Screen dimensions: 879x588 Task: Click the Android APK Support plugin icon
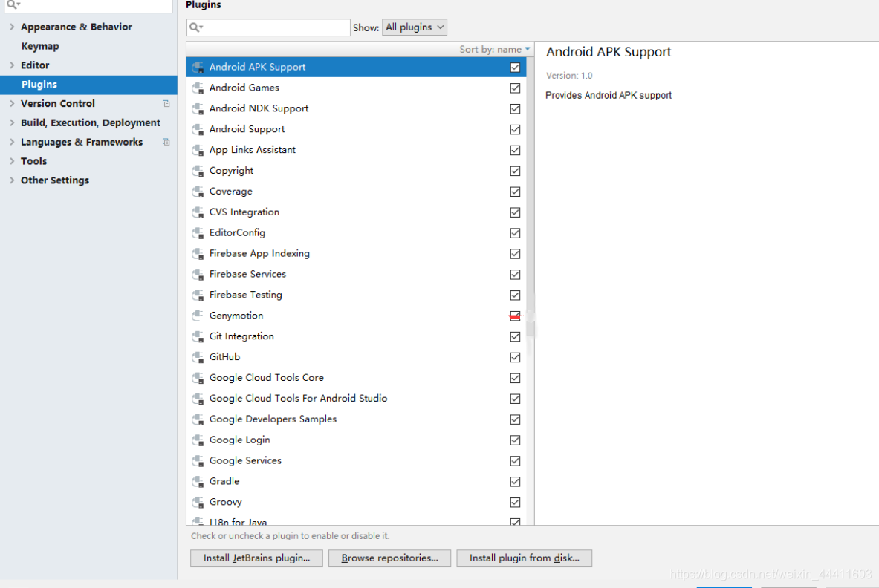point(198,68)
